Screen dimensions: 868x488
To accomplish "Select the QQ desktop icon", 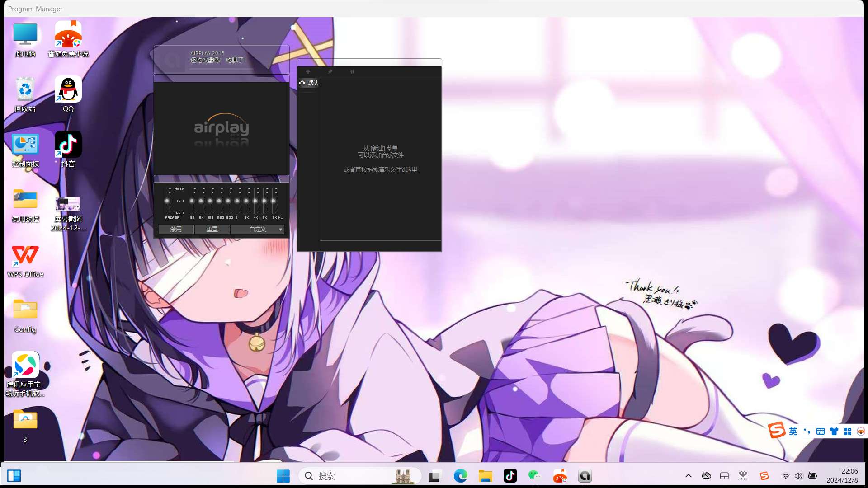I will [68, 95].
